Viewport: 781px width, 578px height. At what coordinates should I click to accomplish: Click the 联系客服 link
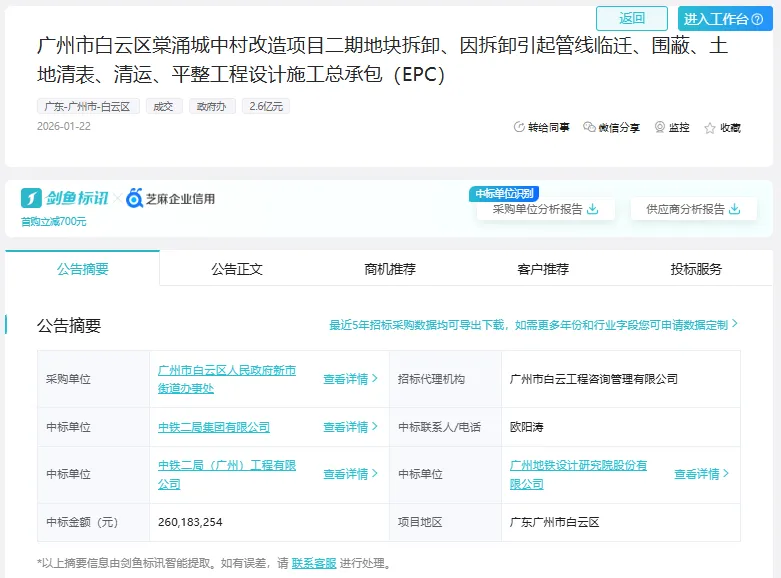click(x=314, y=564)
